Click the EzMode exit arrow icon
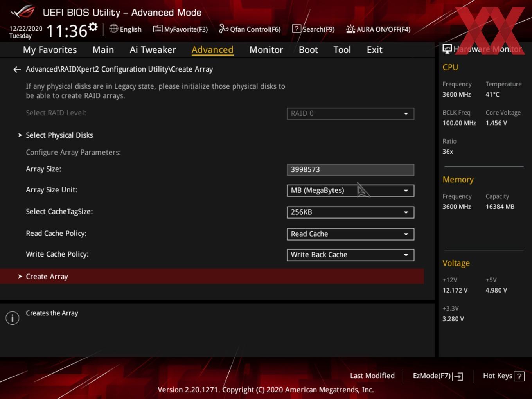 pyautogui.click(x=458, y=376)
